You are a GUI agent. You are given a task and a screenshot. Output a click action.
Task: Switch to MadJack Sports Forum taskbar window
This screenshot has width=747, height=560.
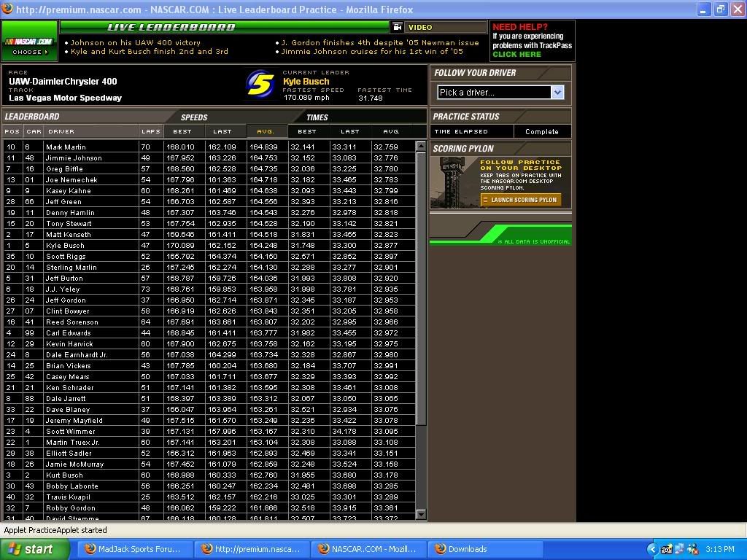click(x=134, y=549)
